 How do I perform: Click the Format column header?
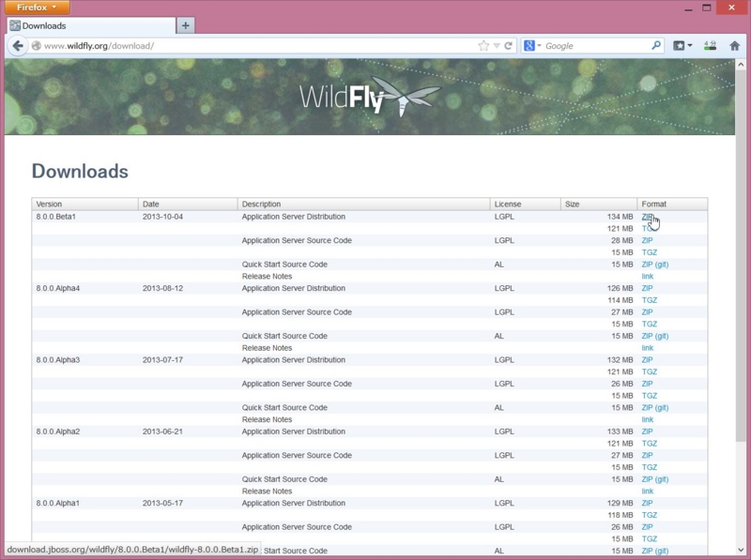click(x=672, y=204)
